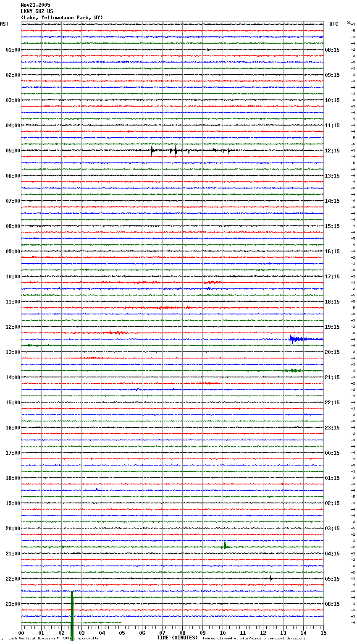Click the date label Nov23,2005
357x644 pixels.
coord(35,5)
